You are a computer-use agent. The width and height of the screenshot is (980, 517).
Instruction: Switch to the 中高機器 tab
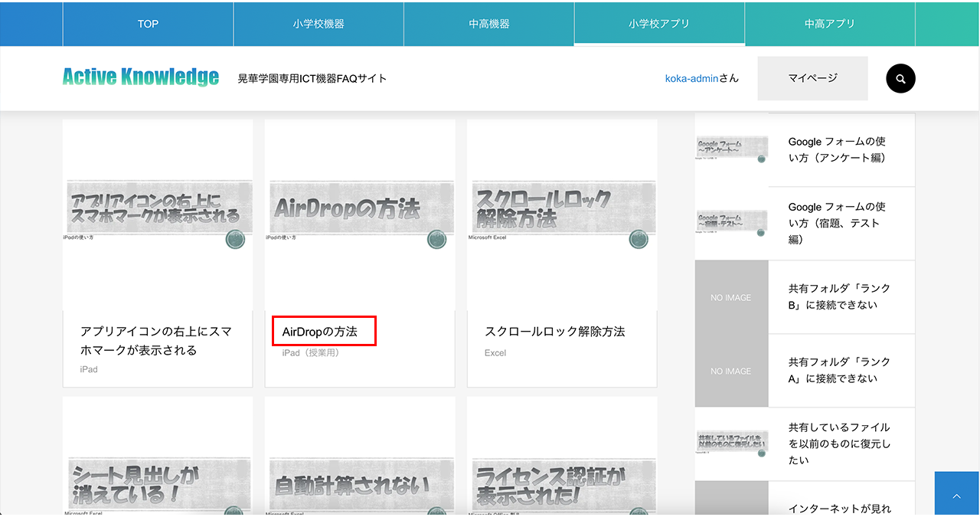(489, 24)
